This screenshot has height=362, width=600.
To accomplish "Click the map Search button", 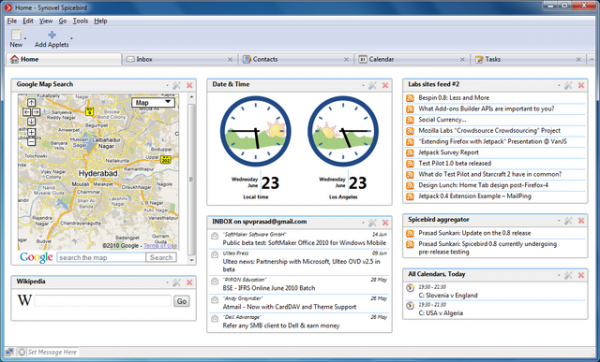I will point(161,258).
